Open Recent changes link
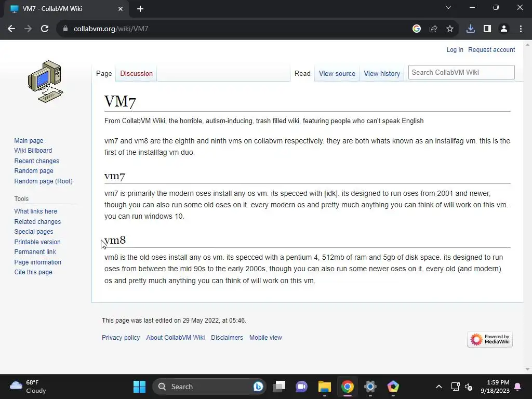This screenshot has width=532, height=399. pos(37,161)
